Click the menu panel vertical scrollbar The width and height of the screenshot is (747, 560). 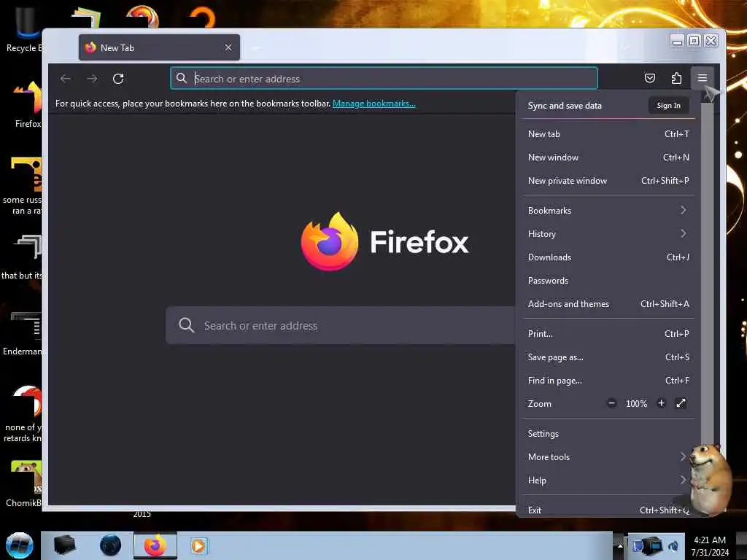707,274
